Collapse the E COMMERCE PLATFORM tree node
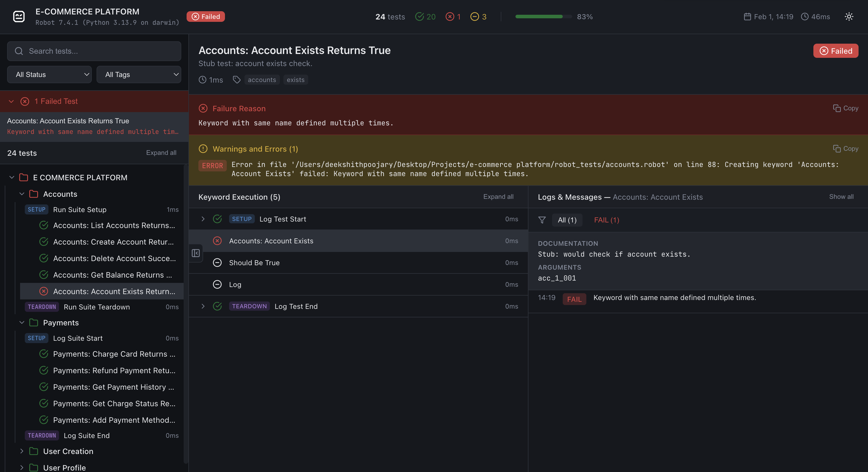Screen dimensions: 868x472 (12, 177)
